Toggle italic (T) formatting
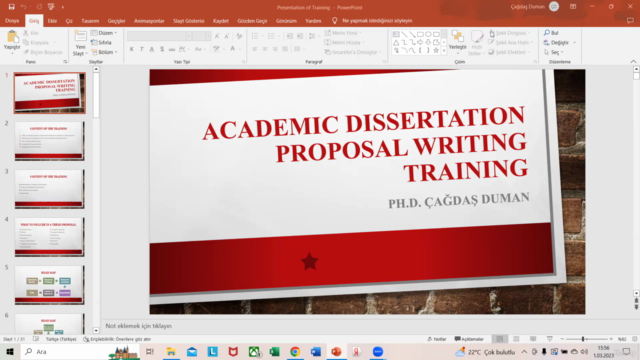Viewport: 640px width, 360px height. 142,49
